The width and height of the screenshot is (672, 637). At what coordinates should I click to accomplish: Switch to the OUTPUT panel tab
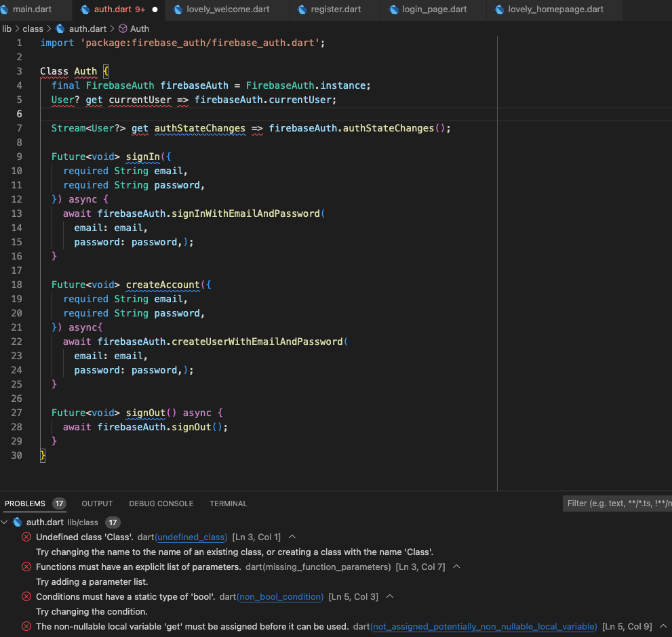coord(97,504)
